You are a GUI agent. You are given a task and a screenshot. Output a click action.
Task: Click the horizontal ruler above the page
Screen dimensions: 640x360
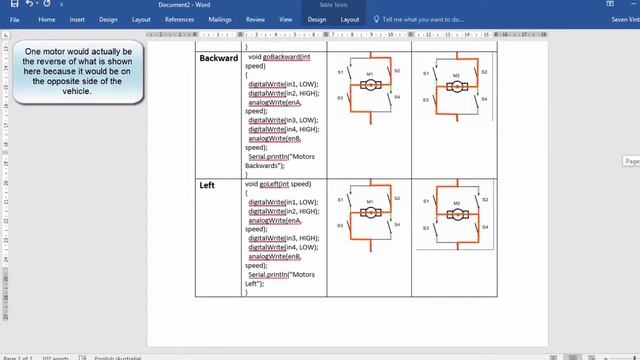(x=347, y=35)
